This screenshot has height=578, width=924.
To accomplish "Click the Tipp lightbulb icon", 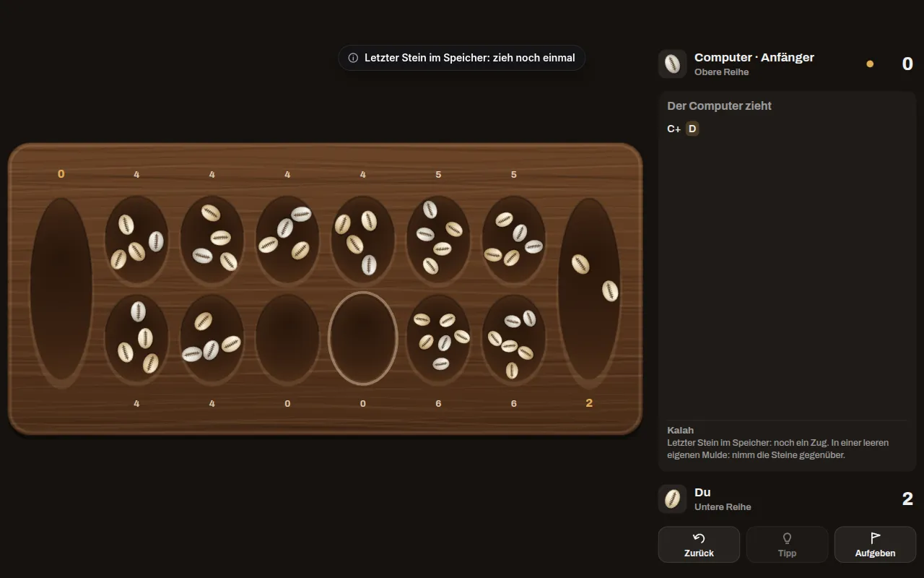I will tap(787, 538).
